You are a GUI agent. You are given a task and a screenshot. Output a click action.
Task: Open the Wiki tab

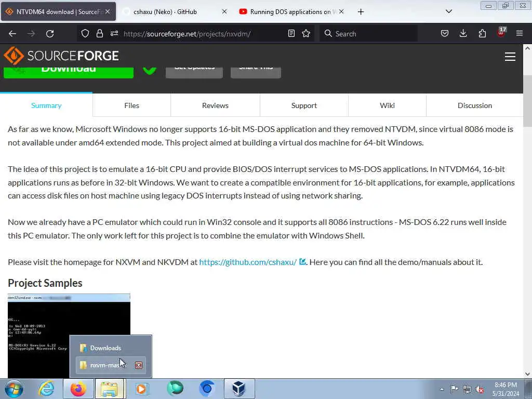387,105
